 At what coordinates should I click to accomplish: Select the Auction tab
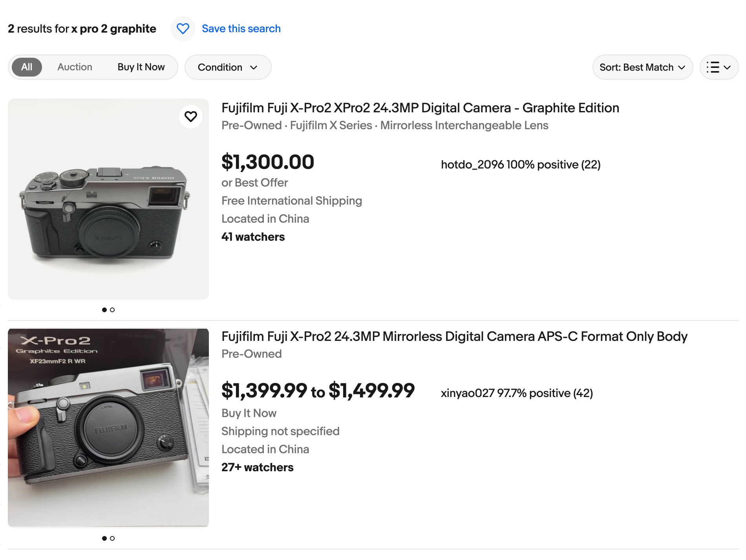click(x=75, y=67)
